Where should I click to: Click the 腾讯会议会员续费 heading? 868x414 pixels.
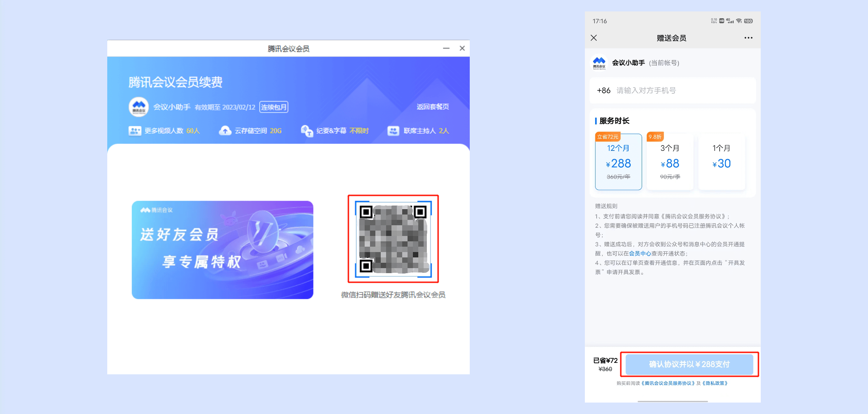[x=175, y=82]
